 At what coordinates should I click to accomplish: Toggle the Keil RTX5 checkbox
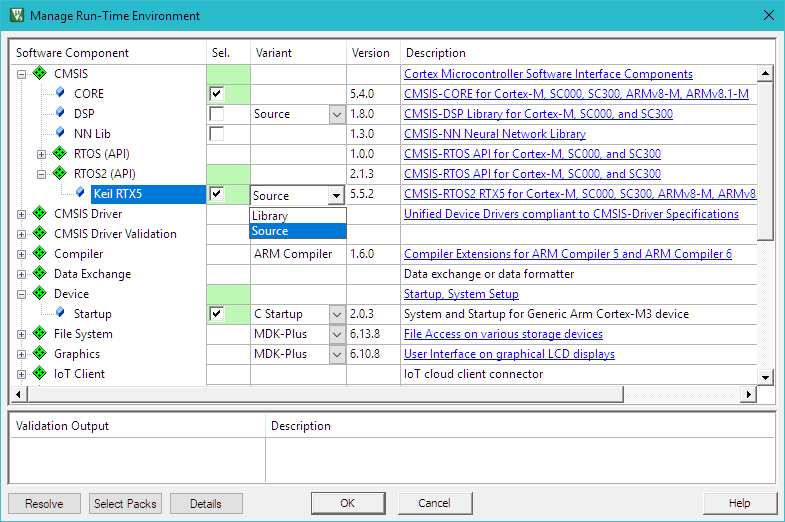(217, 194)
